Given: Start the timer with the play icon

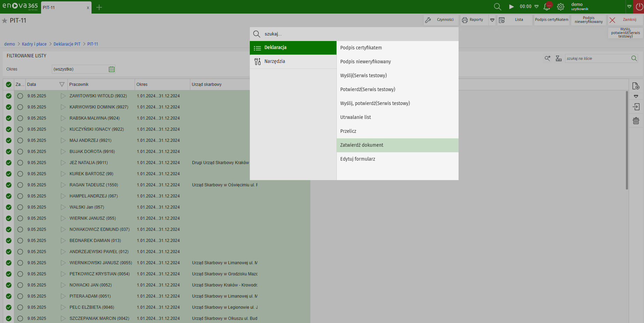Looking at the screenshot, I should (511, 7).
